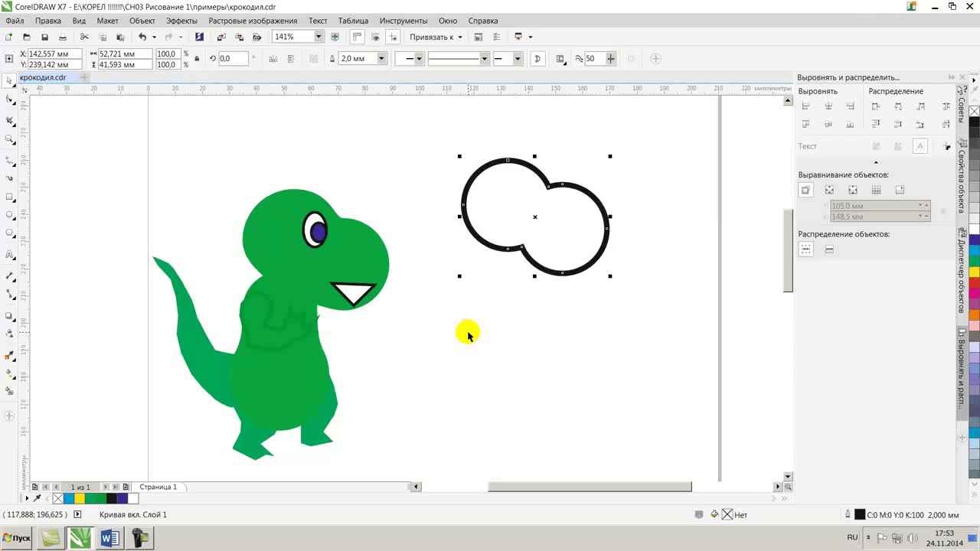Click the Undo arrow icon
This screenshot has height=551, width=980.
click(142, 37)
